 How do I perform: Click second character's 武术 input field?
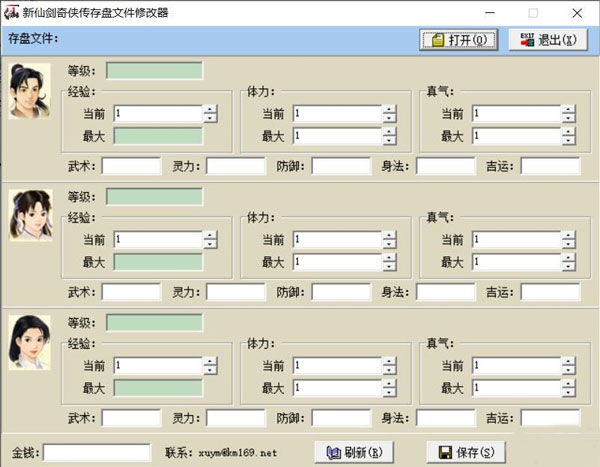coord(131,292)
